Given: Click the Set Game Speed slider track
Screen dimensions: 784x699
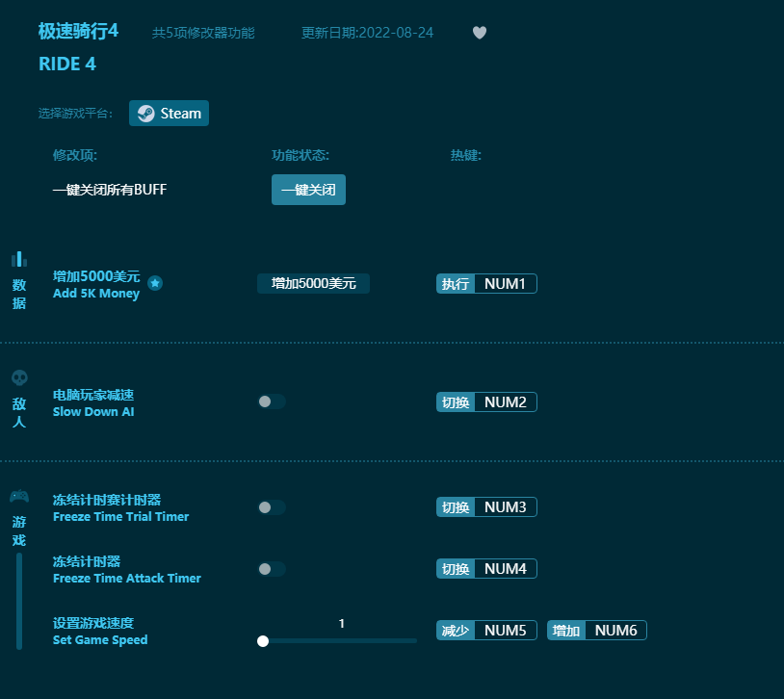Looking at the screenshot, I should tap(337, 641).
